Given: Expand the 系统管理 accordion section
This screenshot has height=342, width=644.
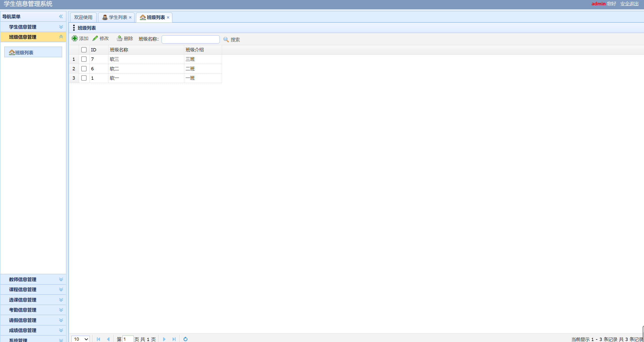Looking at the screenshot, I should click(61, 340).
